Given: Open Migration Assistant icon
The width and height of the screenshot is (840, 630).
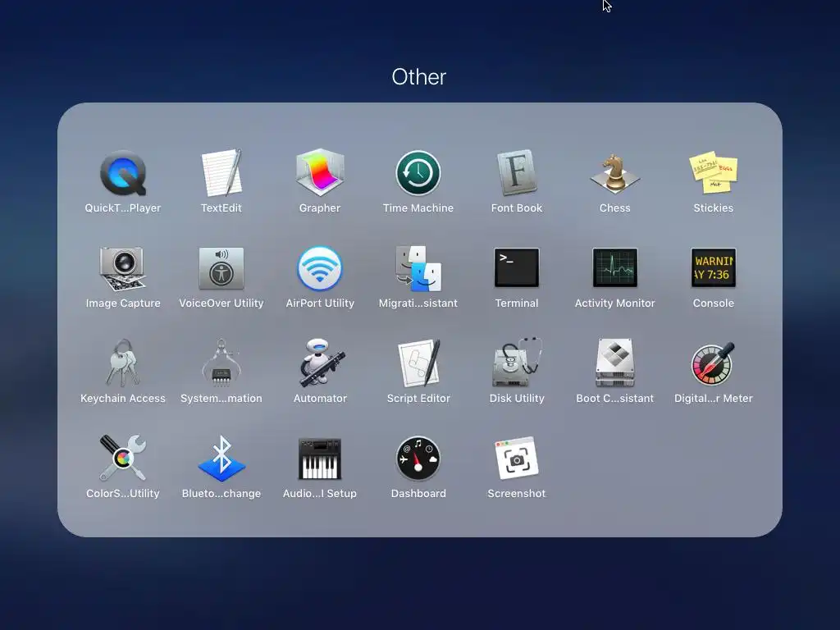Looking at the screenshot, I should [418, 268].
